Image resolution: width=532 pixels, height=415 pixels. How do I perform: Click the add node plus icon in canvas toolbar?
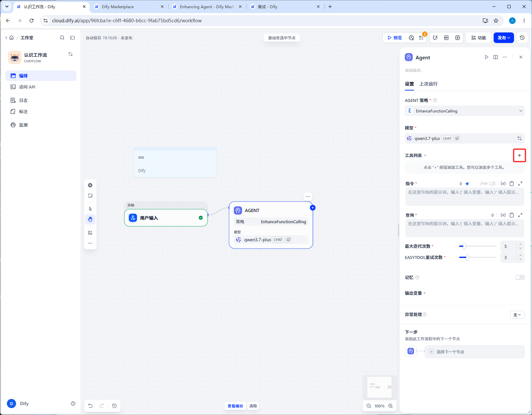tap(90, 185)
